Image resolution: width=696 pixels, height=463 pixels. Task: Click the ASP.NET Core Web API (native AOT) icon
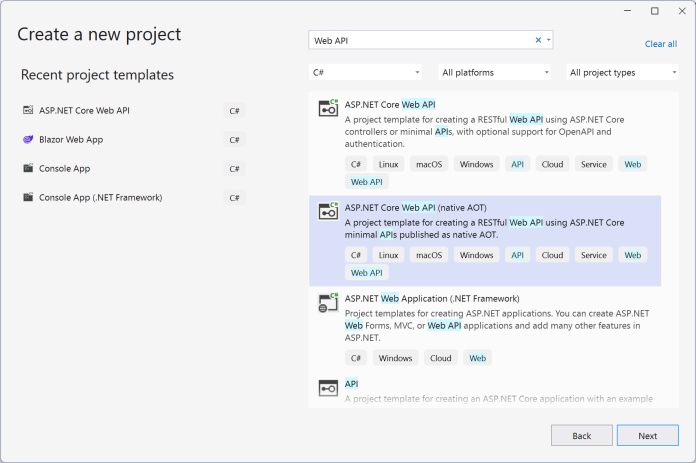[x=328, y=211]
